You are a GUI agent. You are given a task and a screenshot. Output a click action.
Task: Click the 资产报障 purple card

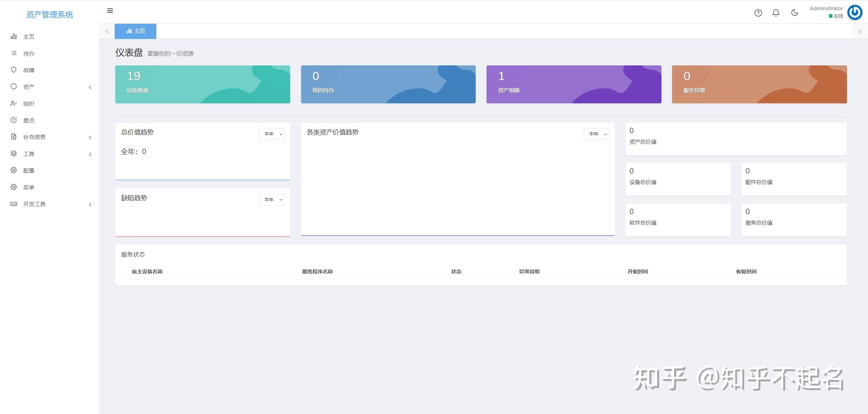click(x=574, y=84)
